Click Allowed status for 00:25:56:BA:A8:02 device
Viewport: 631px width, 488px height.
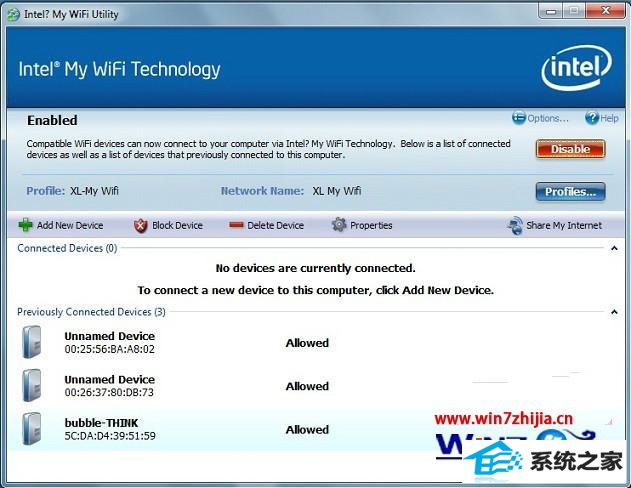[x=307, y=343]
